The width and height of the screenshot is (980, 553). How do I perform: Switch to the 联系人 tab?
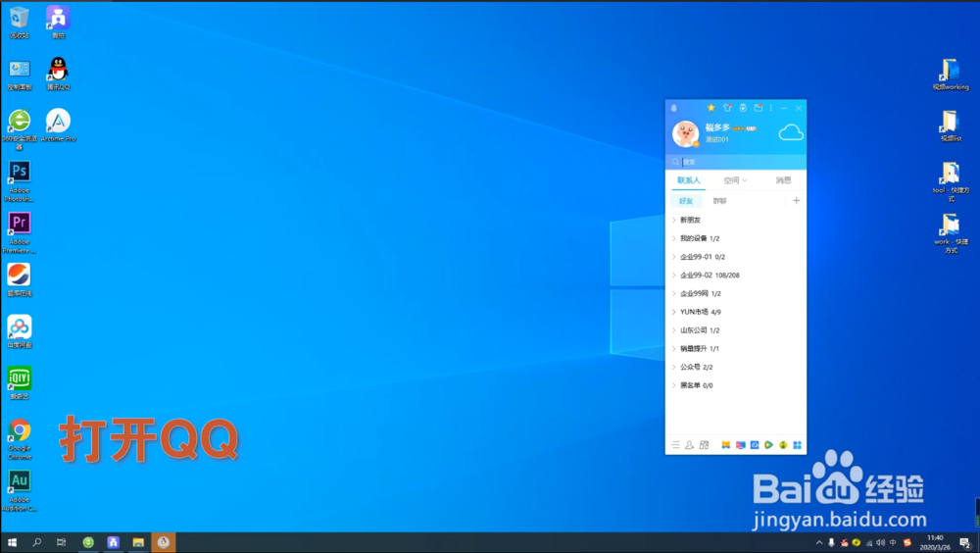[x=688, y=180]
